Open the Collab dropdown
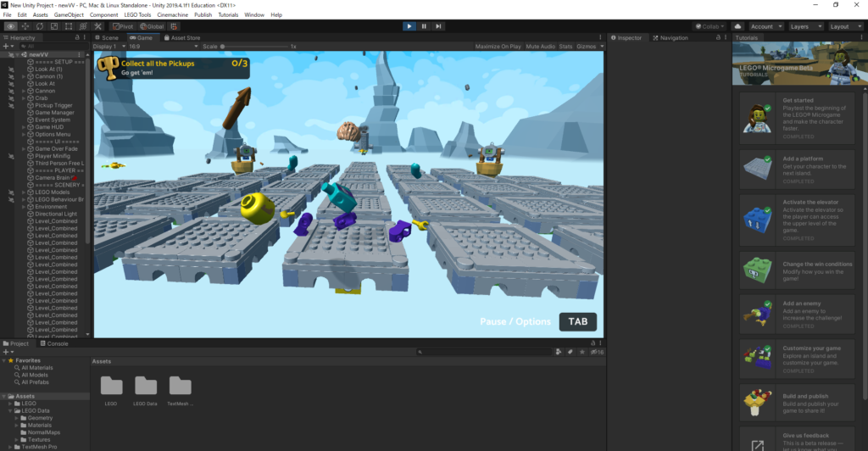 (709, 26)
